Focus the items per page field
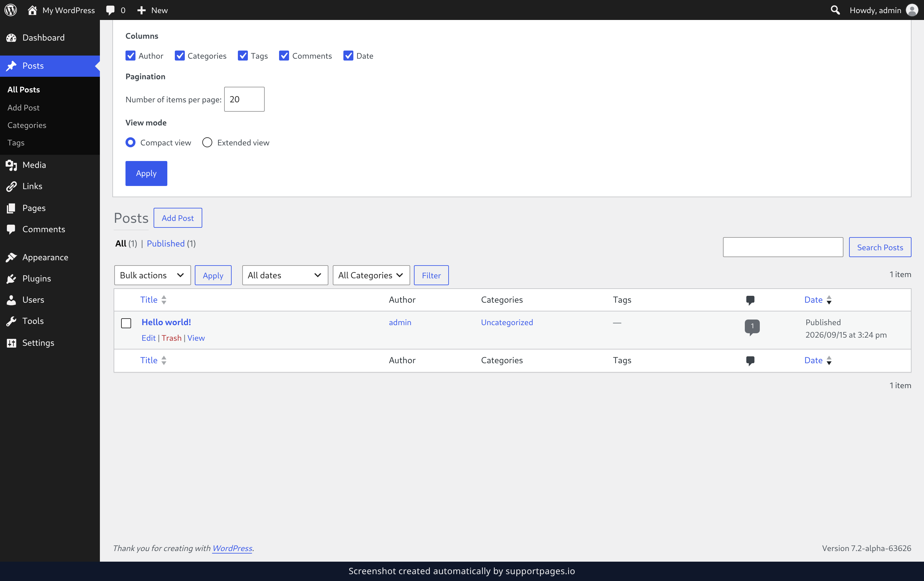 pyautogui.click(x=244, y=99)
